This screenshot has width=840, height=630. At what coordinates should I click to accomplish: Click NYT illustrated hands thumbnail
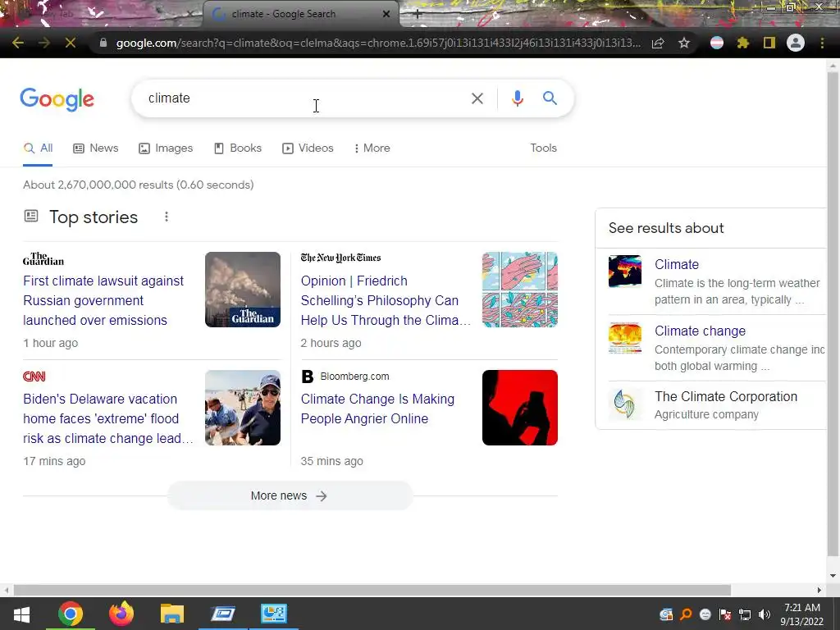(519, 290)
